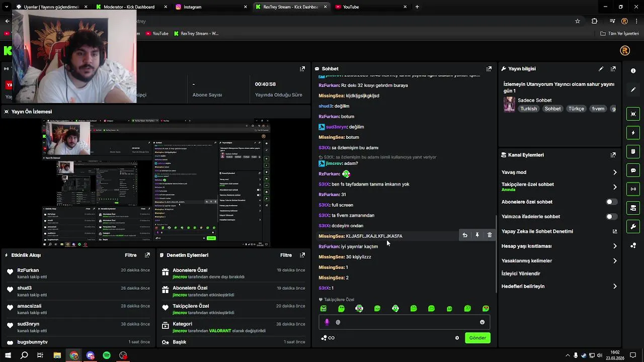Open Spotify from the Windows taskbar
The width and height of the screenshot is (644, 362).
(107, 355)
